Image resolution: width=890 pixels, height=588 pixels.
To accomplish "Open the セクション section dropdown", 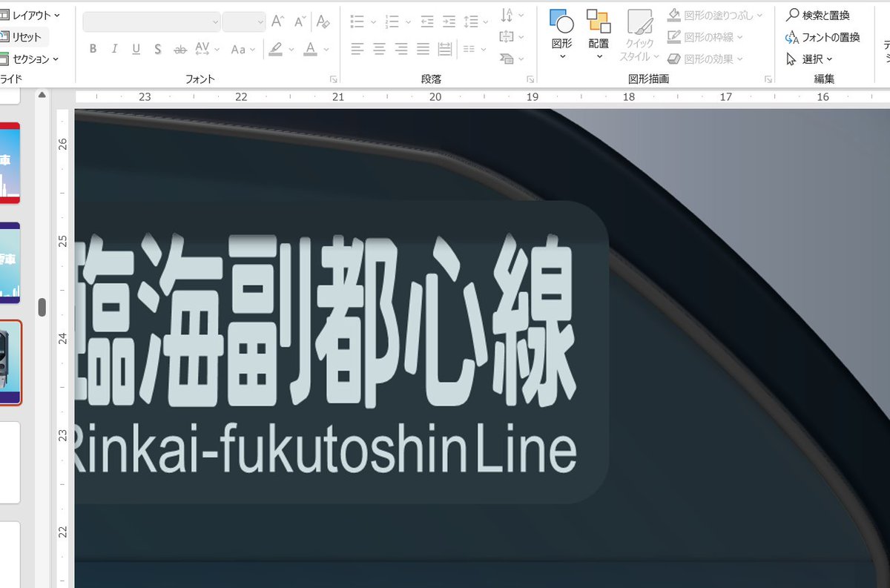I will coord(30,59).
